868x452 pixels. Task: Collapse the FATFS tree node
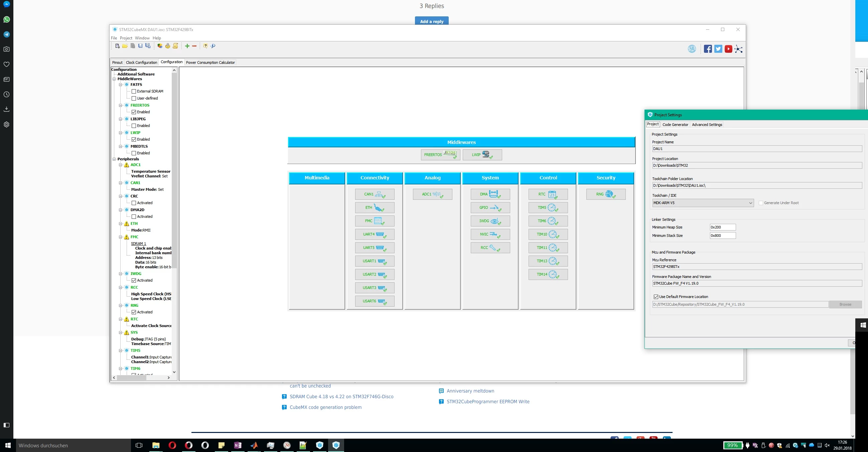coord(120,85)
